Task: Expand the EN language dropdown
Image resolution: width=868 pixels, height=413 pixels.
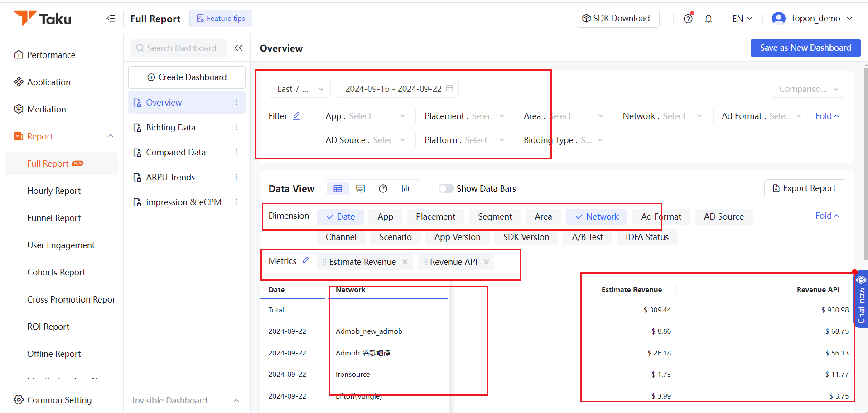Action: 741,18
